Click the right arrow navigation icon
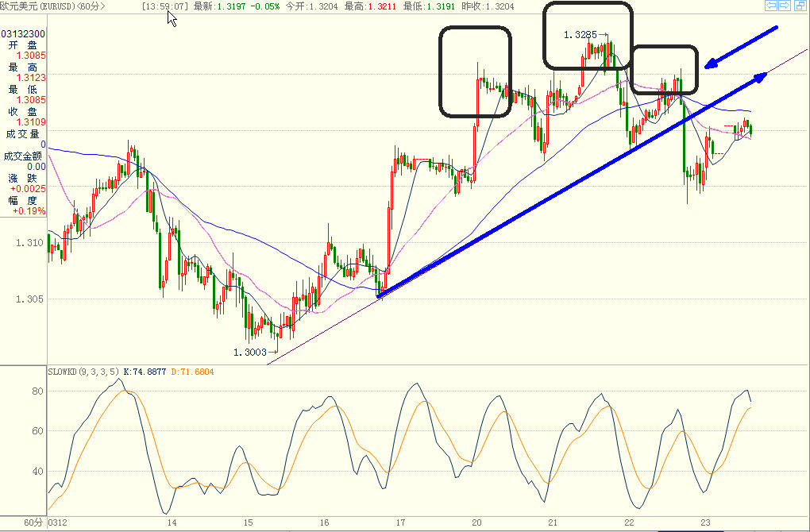Screen dimensions: 810x532 pos(784,6)
